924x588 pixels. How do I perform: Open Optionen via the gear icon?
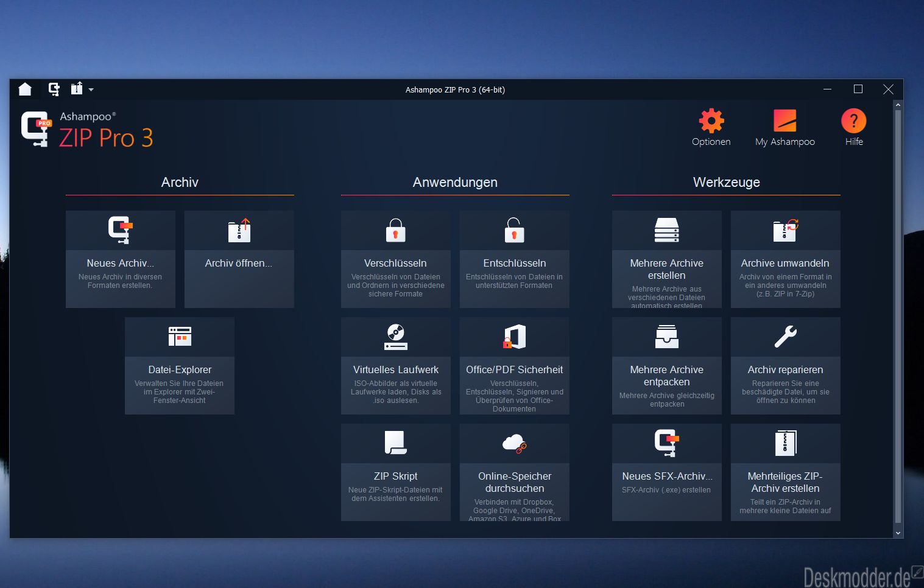pyautogui.click(x=711, y=121)
